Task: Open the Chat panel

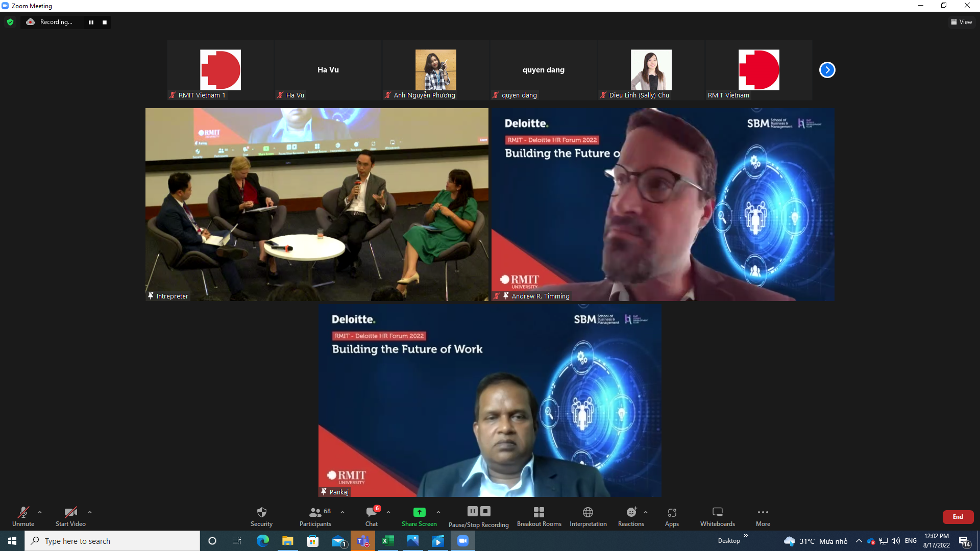Action: click(x=372, y=516)
